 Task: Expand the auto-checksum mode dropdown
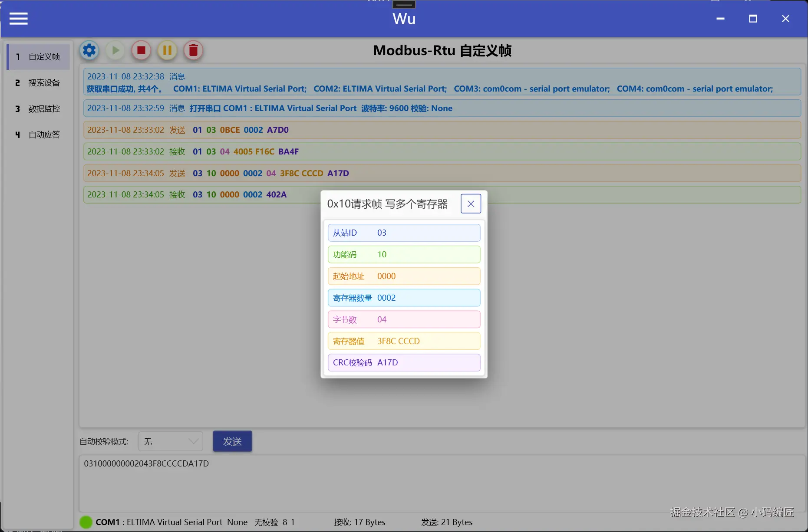170,441
